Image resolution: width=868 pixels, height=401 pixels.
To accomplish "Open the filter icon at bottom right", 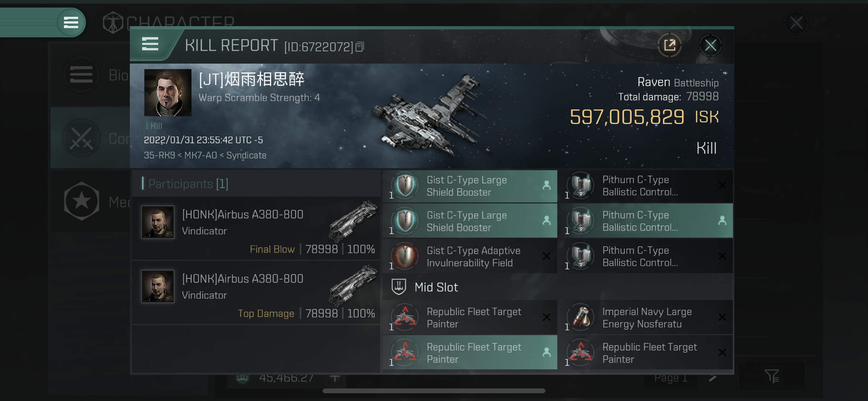I will click(771, 376).
